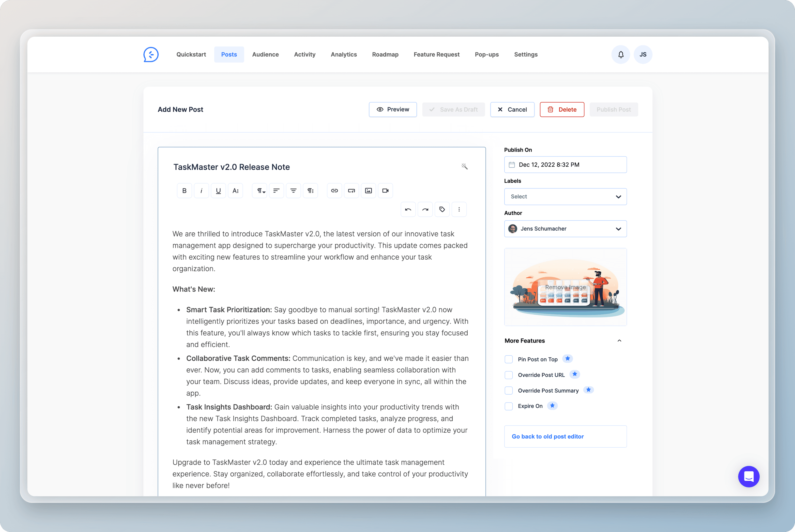Click the Preview button
The image size is (795, 532).
coord(393,110)
